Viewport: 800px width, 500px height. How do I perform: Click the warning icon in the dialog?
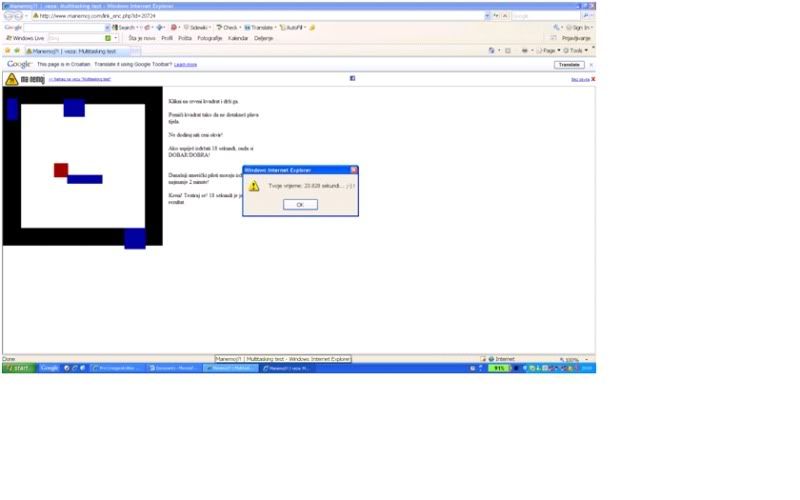pos(254,186)
